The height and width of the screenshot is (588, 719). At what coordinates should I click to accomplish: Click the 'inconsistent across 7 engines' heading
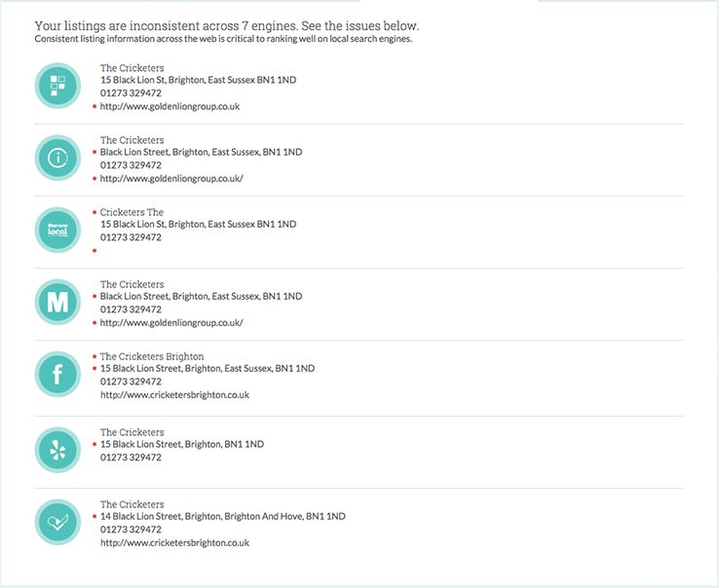coord(227,24)
